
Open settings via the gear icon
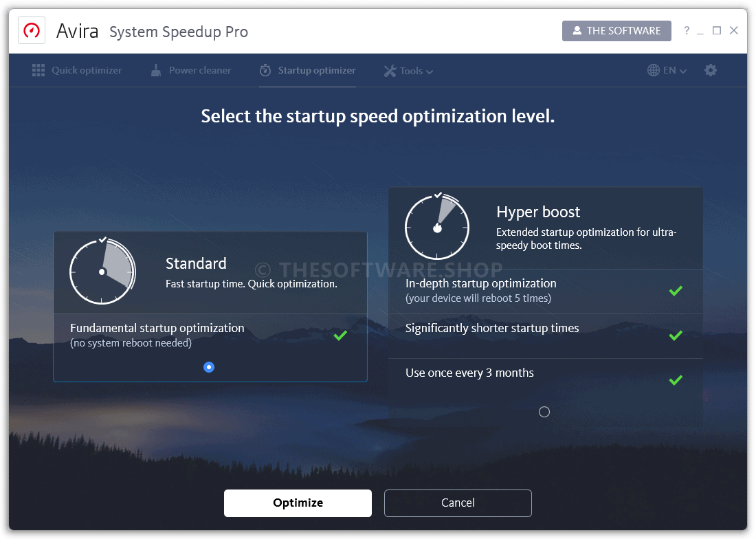pyautogui.click(x=710, y=70)
